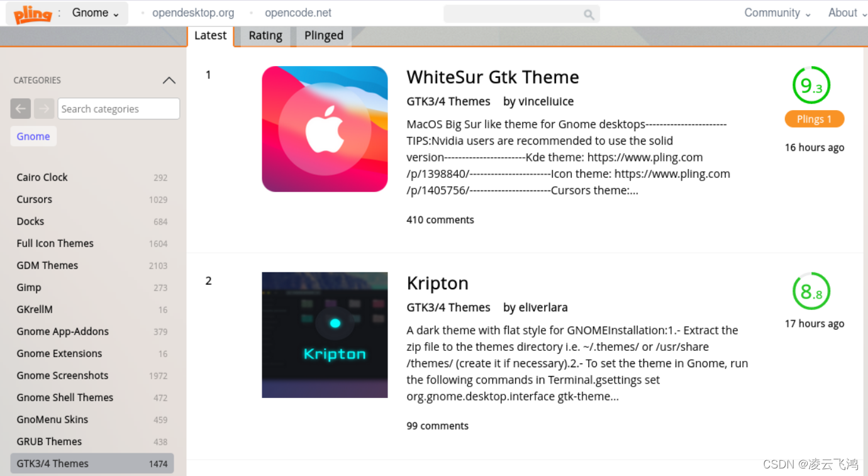
Task: Click the 8.8 rating circle for Kripton
Action: click(811, 291)
